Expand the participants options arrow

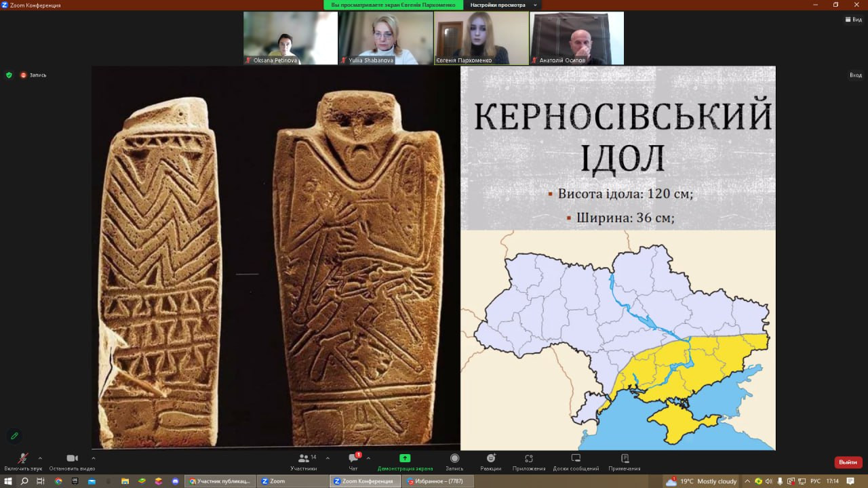pos(328,458)
